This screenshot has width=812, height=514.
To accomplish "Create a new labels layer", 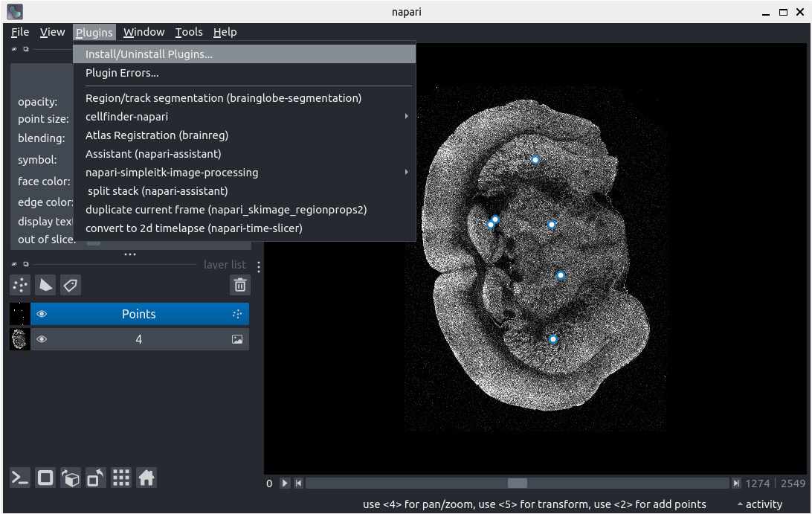I will click(x=71, y=285).
